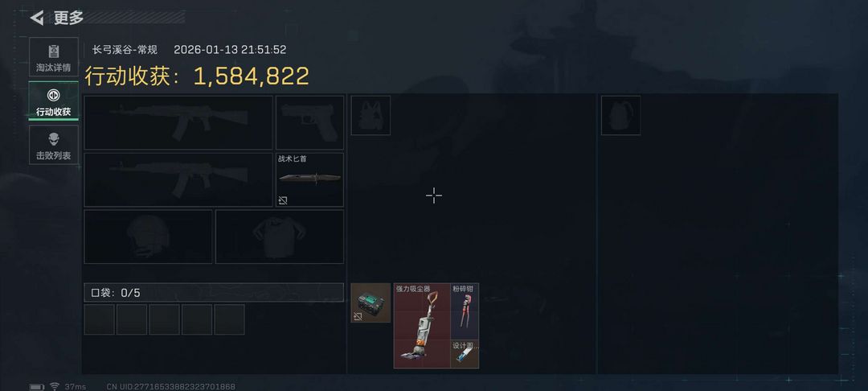Image resolution: width=868 pixels, height=391 pixels.
Task: Click the first empty pocket slot
Action: tap(99, 319)
